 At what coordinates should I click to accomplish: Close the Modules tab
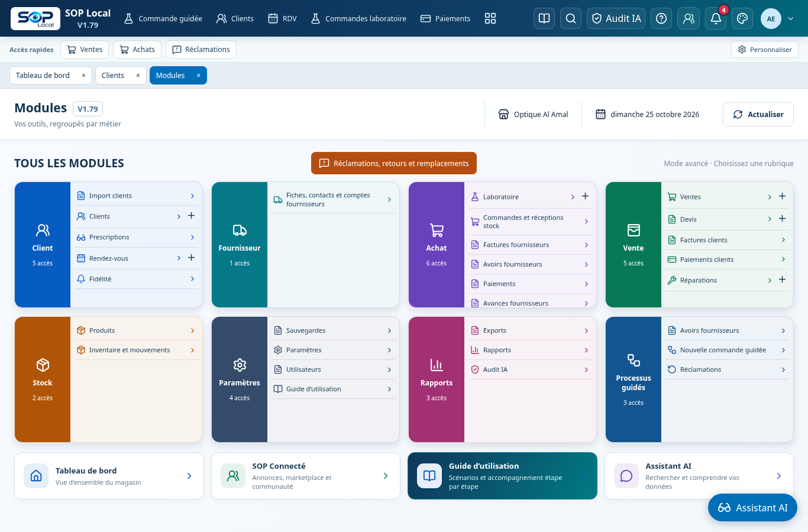pos(198,76)
